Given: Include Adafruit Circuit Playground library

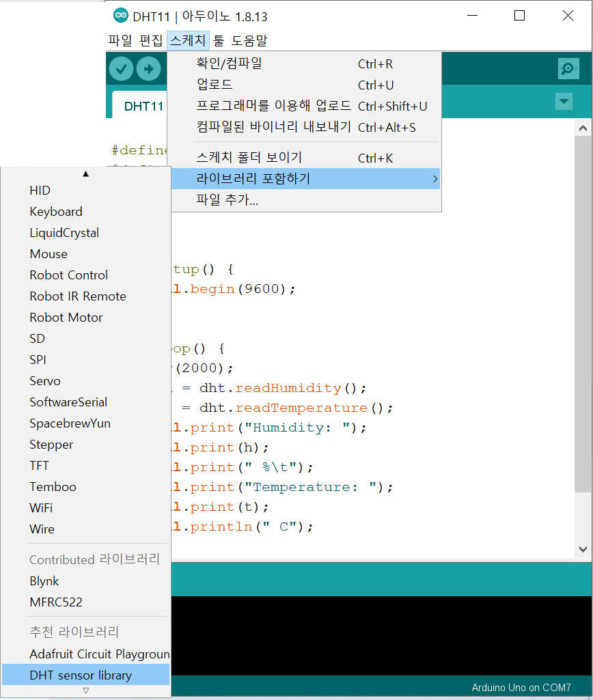Looking at the screenshot, I should 85,654.
